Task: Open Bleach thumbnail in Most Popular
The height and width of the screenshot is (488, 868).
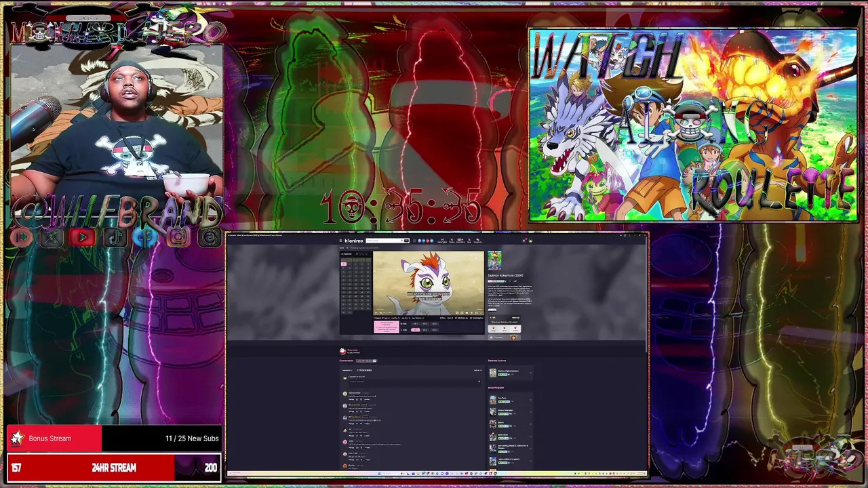Action: (x=493, y=424)
